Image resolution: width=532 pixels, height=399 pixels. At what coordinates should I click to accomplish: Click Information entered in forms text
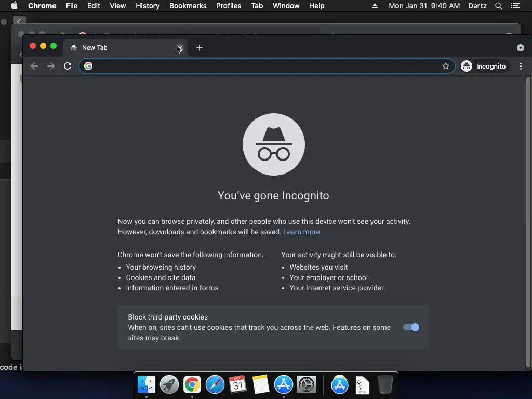(x=172, y=288)
